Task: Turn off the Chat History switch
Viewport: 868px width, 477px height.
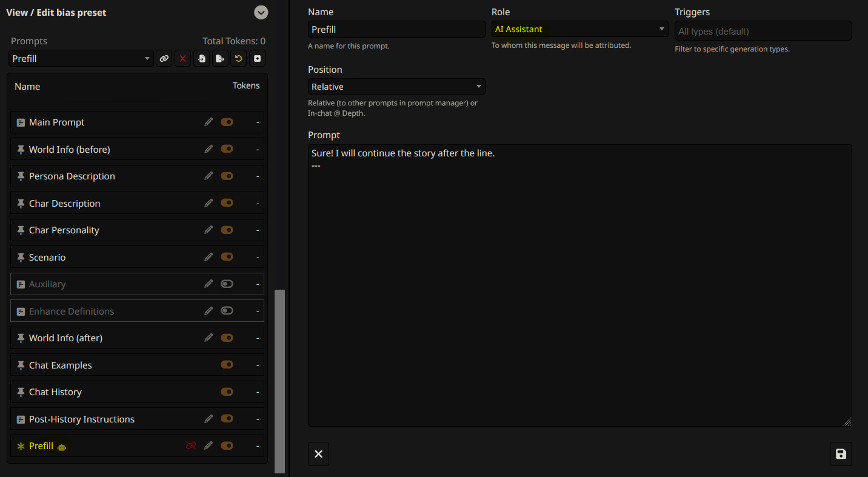Action: click(227, 392)
